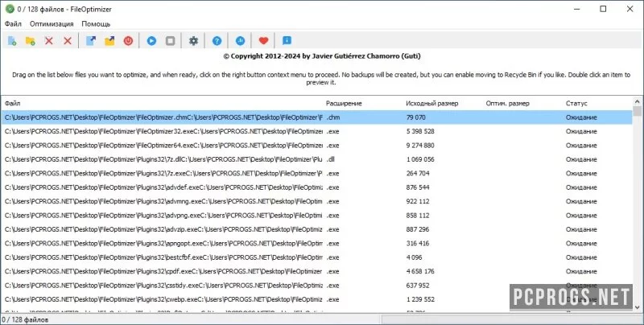This screenshot has height=325, width=644.
Task: Click the status bar text 0 / 128 файлов
Action: (25, 319)
